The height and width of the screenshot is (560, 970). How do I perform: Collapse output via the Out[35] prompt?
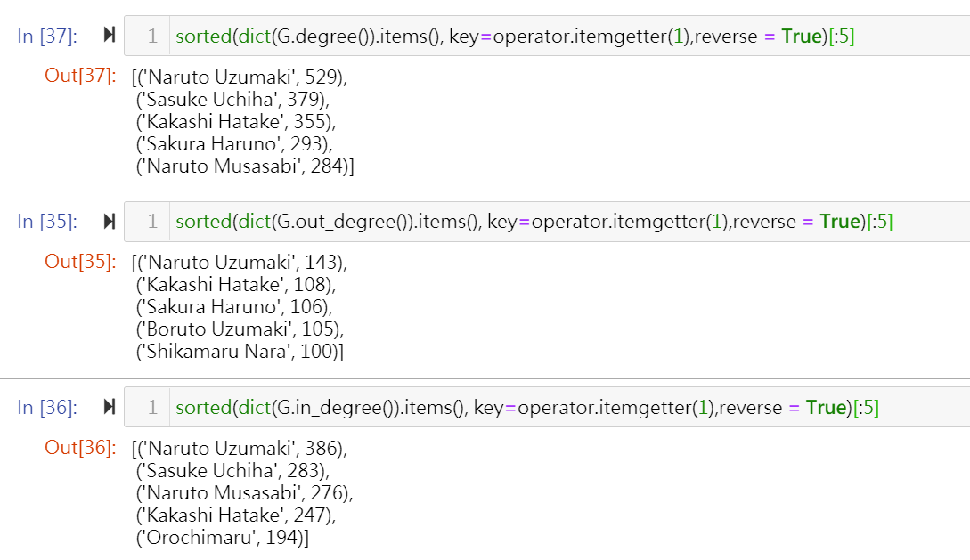[80, 262]
